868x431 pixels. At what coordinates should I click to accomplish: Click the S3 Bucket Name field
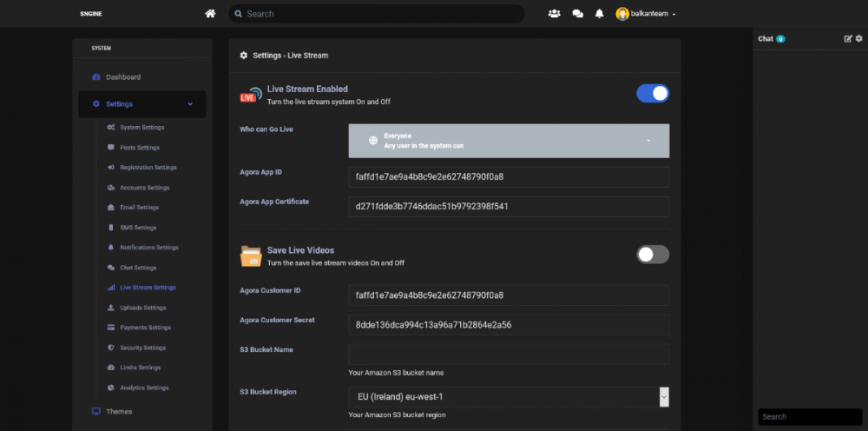point(509,355)
